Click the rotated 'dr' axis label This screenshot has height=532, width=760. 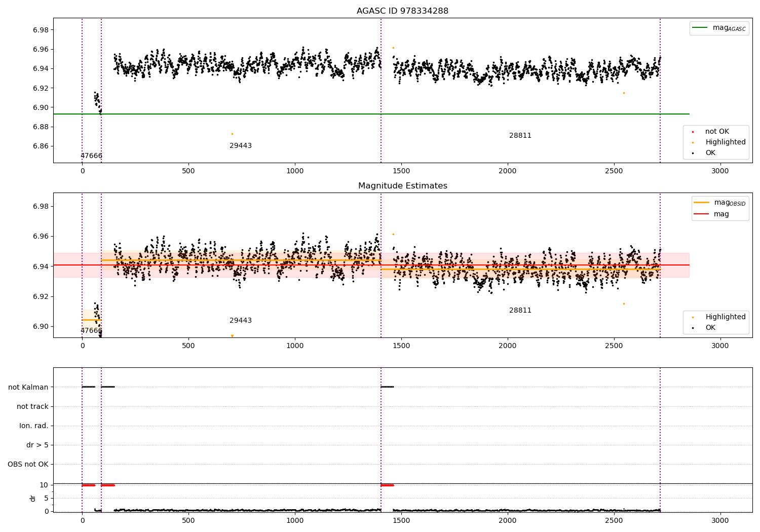point(33,498)
